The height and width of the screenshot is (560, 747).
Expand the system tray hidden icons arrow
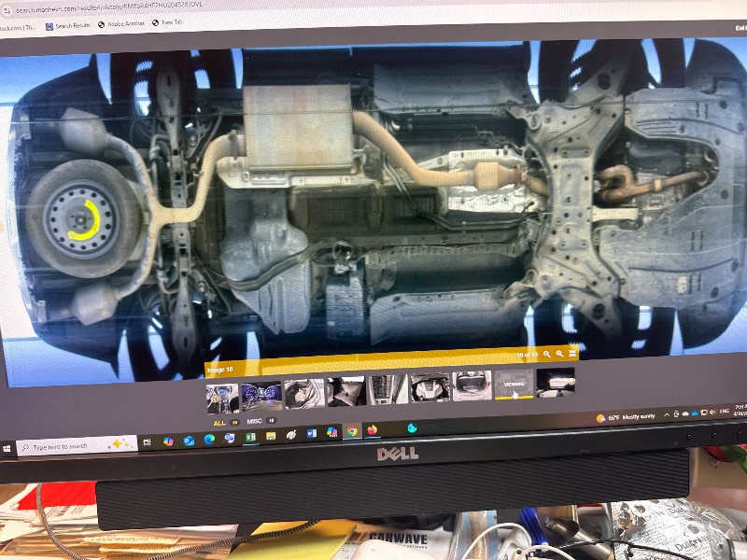(x=667, y=415)
